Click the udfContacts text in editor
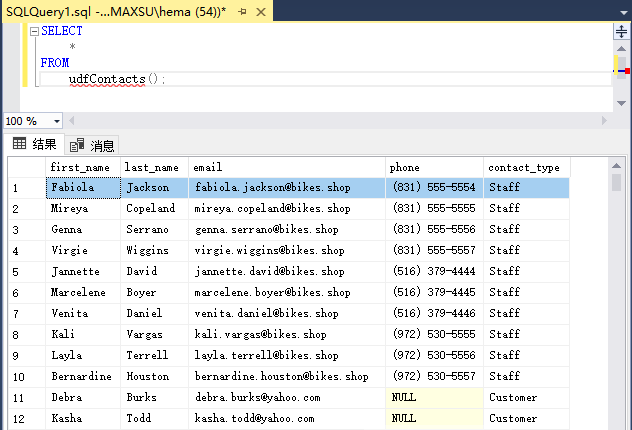 (x=107, y=79)
